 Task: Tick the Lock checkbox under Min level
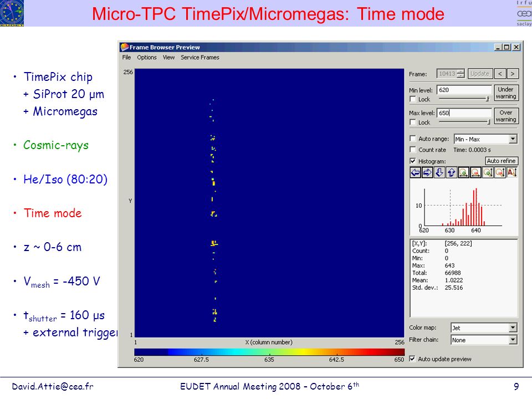(x=412, y=99)
